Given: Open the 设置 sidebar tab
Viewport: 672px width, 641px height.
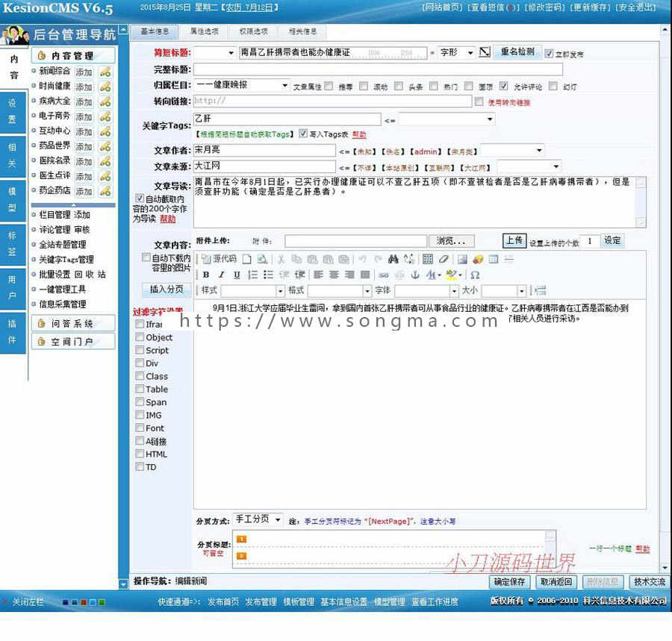Looking at the screenshot, I should click(x=13, y=111).
